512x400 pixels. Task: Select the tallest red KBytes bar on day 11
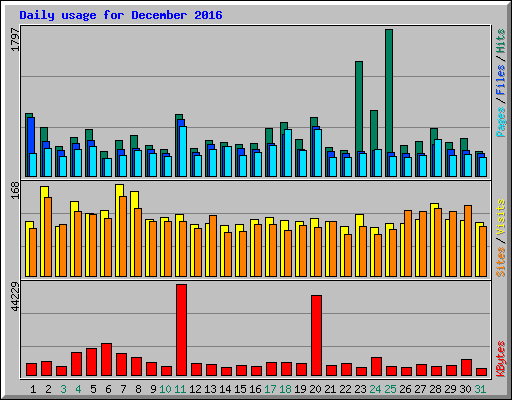[181, 330]
